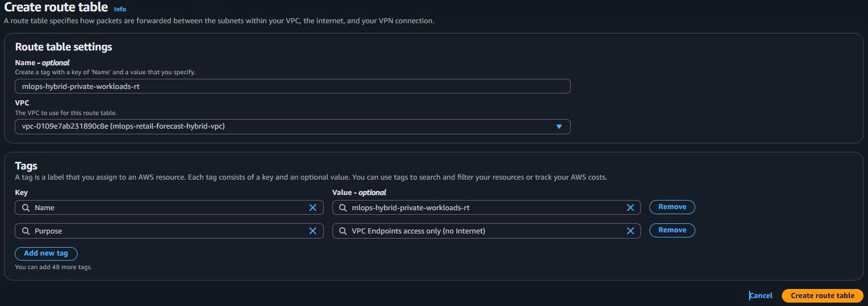This screenshot has width=868, height=306.
Task: Clear the Name tag key field
Action: click(313, 207)
